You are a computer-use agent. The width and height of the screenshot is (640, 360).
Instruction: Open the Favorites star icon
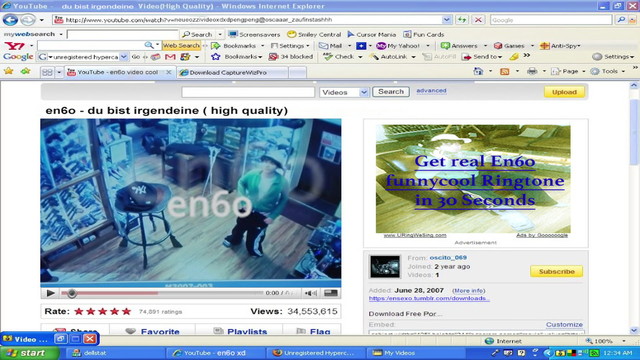click(9, 71)
